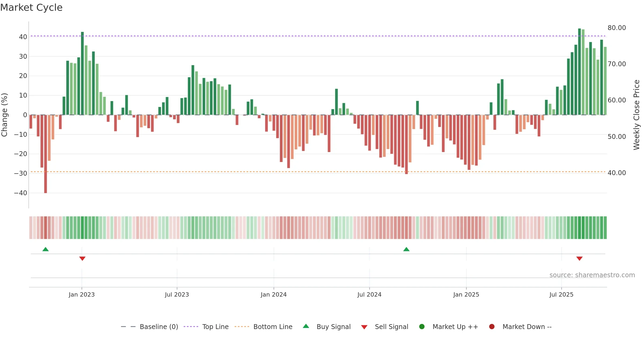Click the 60.00 price axis label
Screen dimensions: 644x362
(x=617, y=100)
